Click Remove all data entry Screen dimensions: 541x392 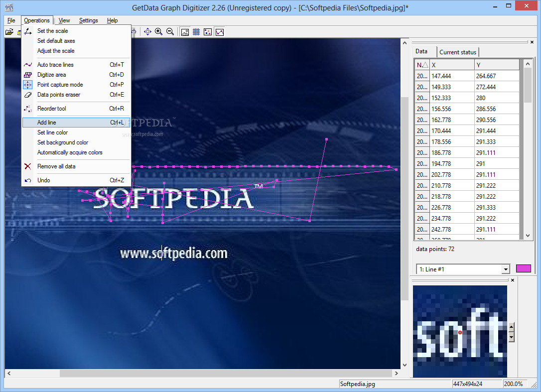(x=76, y=166)
